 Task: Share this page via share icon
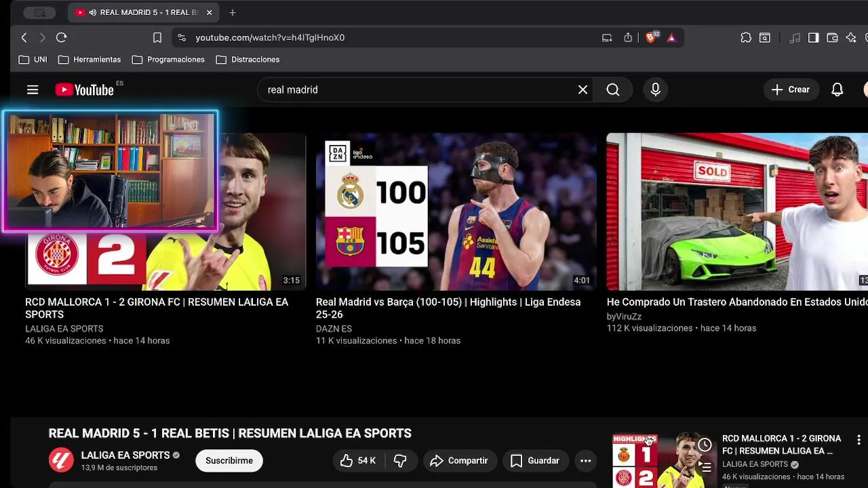coord(628,38)
